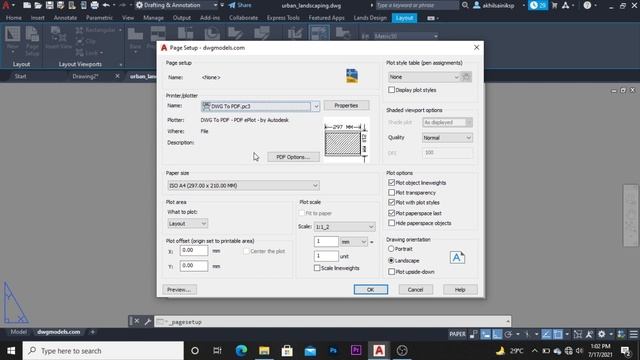640x360 pixels.
Task: Click the Plot printer icon in quick access toolbar
Action: coord(95,5)
